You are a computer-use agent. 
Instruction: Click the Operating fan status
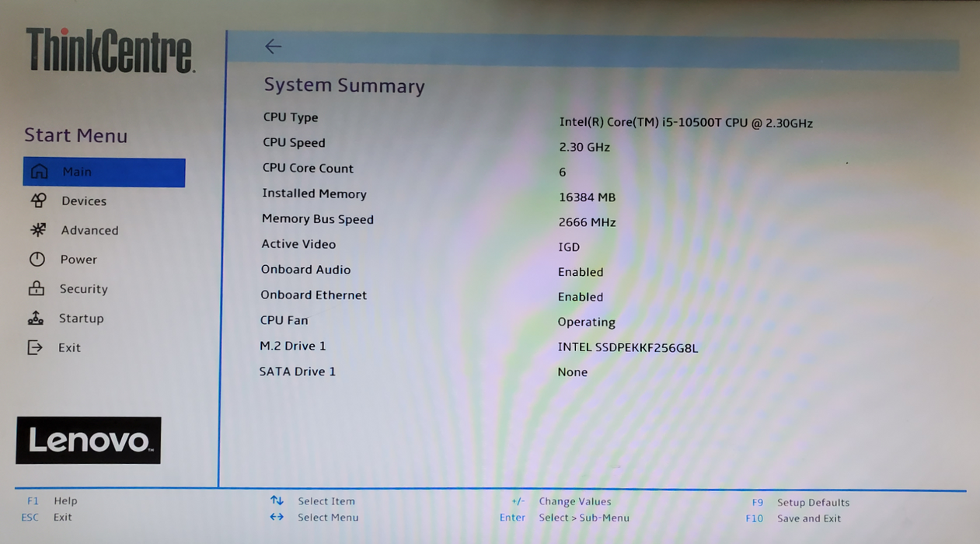click(x=586, y=322)
